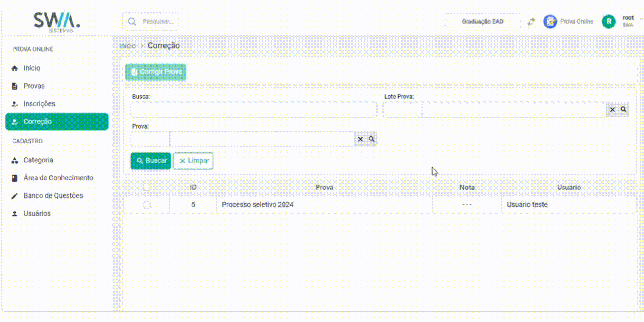Click the Lote Prova search magnifier icon
644x322 pixels.
(623, 109)
